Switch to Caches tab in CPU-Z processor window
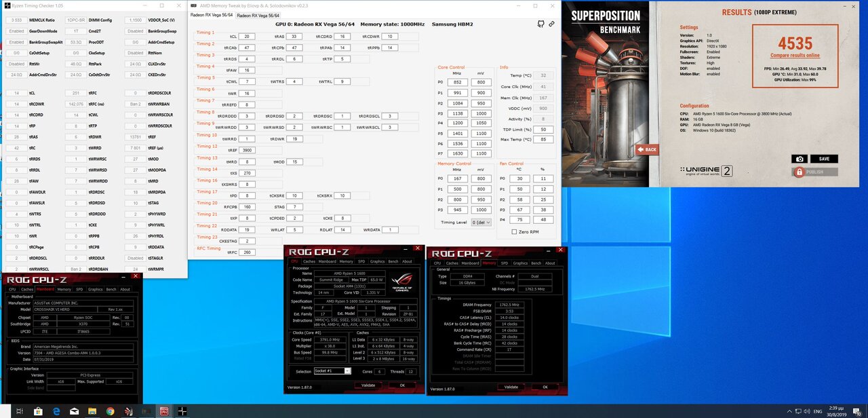The height and width of the screenshot is (418, 868). click(x=309, y=261)
